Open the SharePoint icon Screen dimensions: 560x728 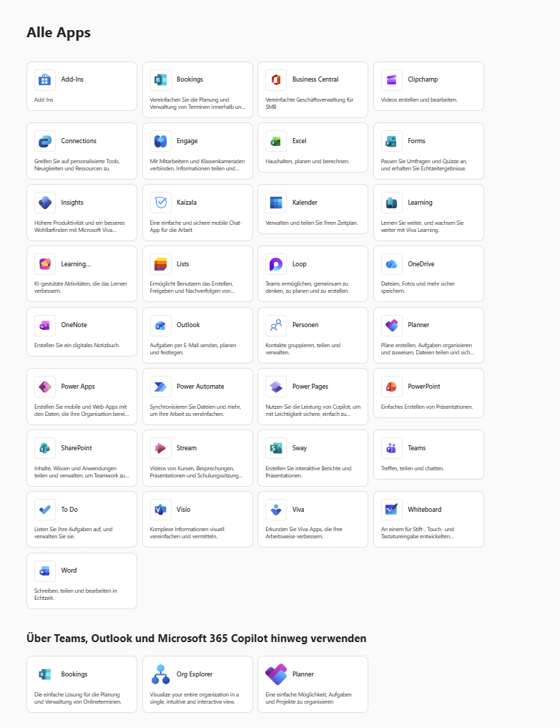[x=44, y=449]
